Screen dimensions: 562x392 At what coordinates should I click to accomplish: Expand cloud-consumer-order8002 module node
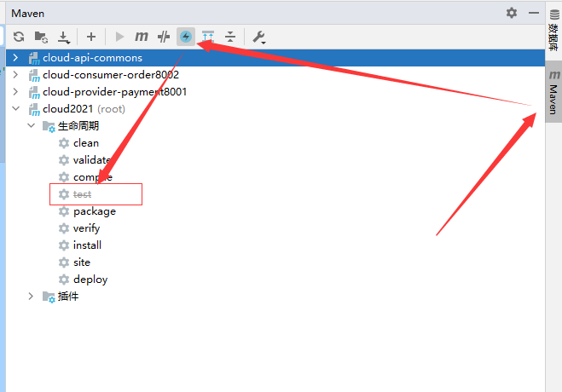(x=15, y=75)
